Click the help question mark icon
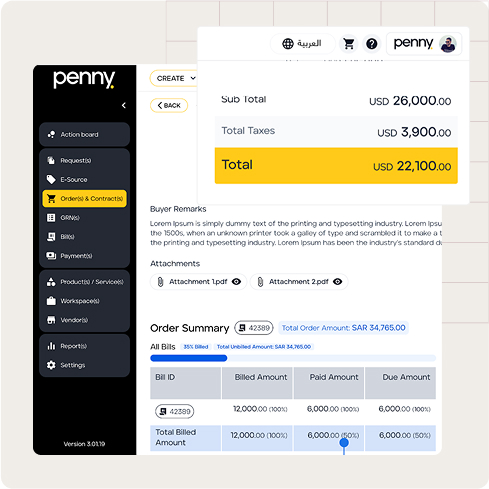Image resolution: width=489 pixels, height=489 pixels. pos(372,44)
